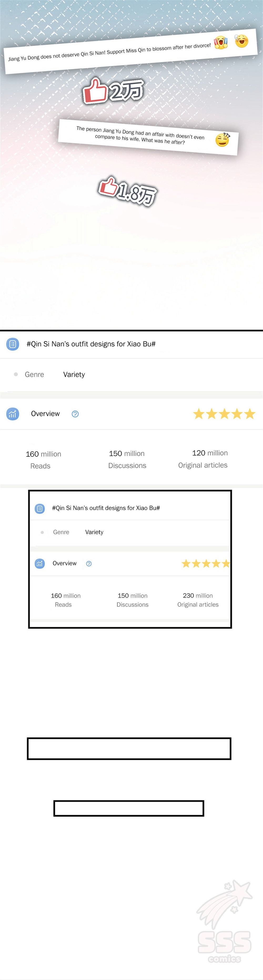Click the blue list icon beside top hashtag title
263x980 pixels.
tap(13, 344)
